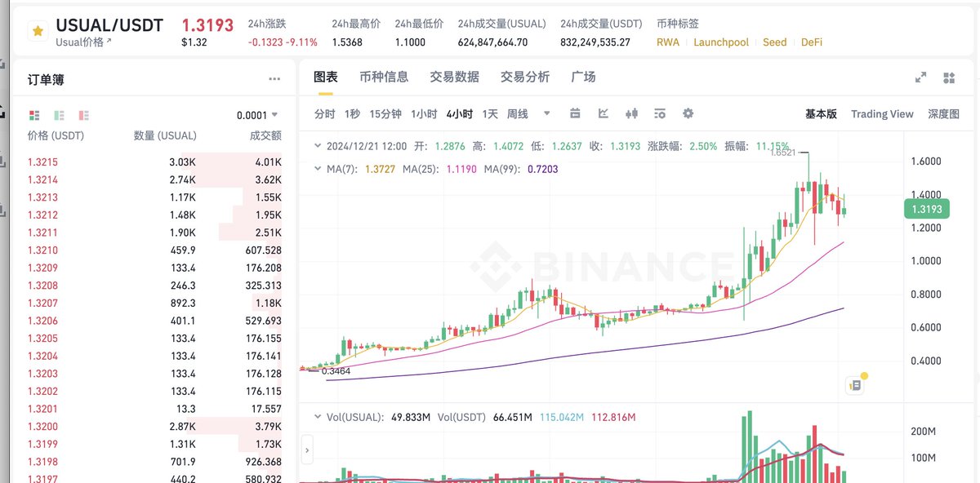Select the 周线 interval
The width and height of the screenshot is (980, 483).
(x=518, y=113)
